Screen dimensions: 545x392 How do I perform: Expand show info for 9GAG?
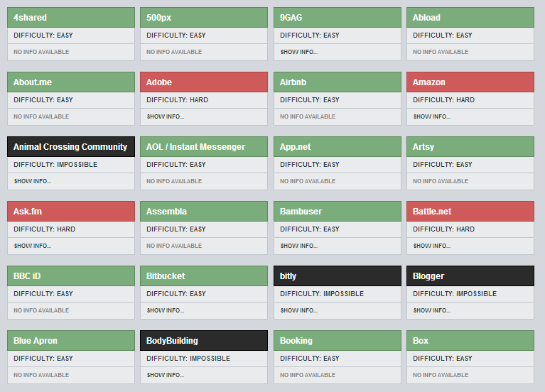click(299, 52)
